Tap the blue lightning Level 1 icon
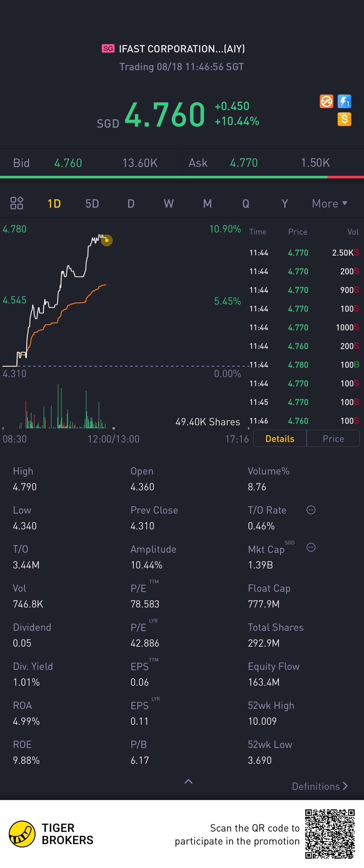364x868 pixels. (344, 101)
